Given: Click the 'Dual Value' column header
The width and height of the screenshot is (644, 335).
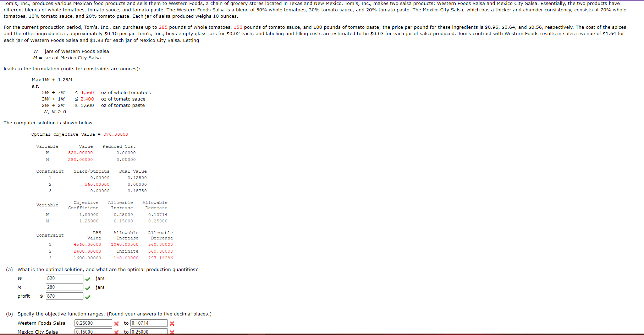Looking at the screenshot, I should (x=133, y=172).
